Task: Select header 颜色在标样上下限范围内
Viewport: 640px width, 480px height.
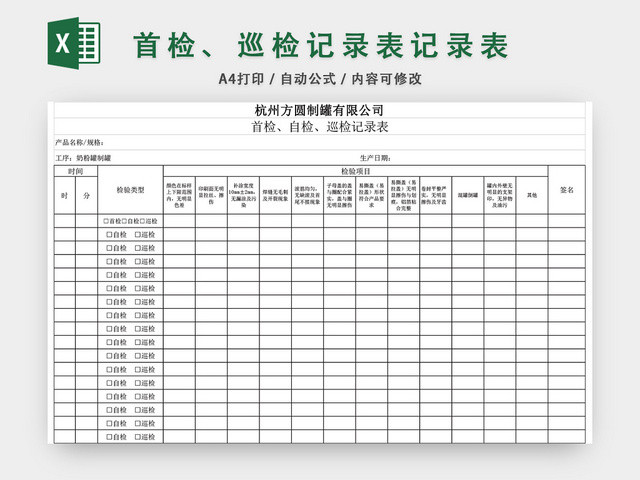Action: pos(179,196)
